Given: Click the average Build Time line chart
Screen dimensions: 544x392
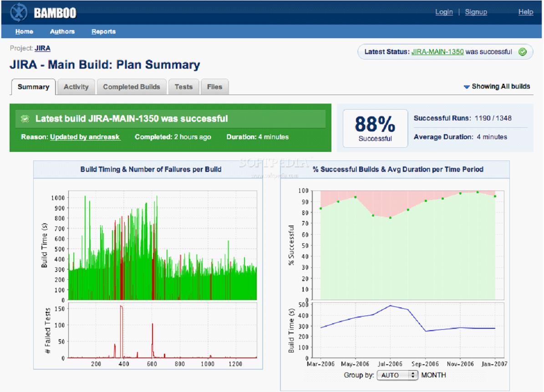Looking at the screenshot, I should 408,331.
